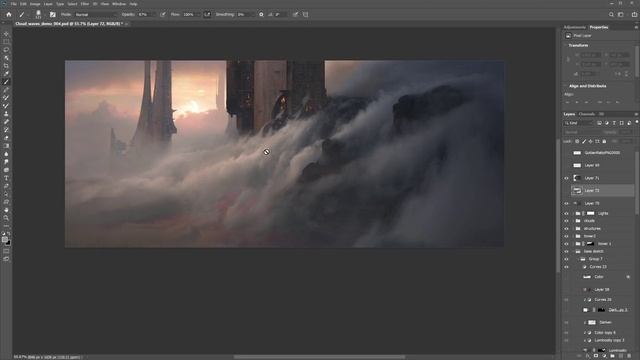Viewport: 640px width, 360px height.
Task: Switch to the Channels tab
Action: click(x=587, y=114)
